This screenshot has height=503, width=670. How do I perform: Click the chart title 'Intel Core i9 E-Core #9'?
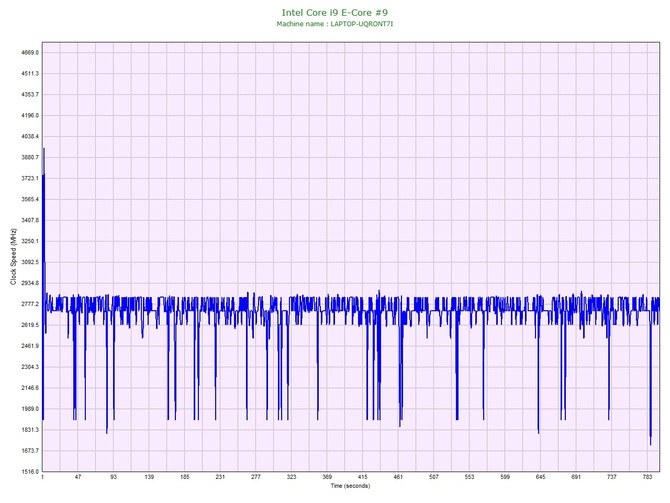[x=335, y=12]
